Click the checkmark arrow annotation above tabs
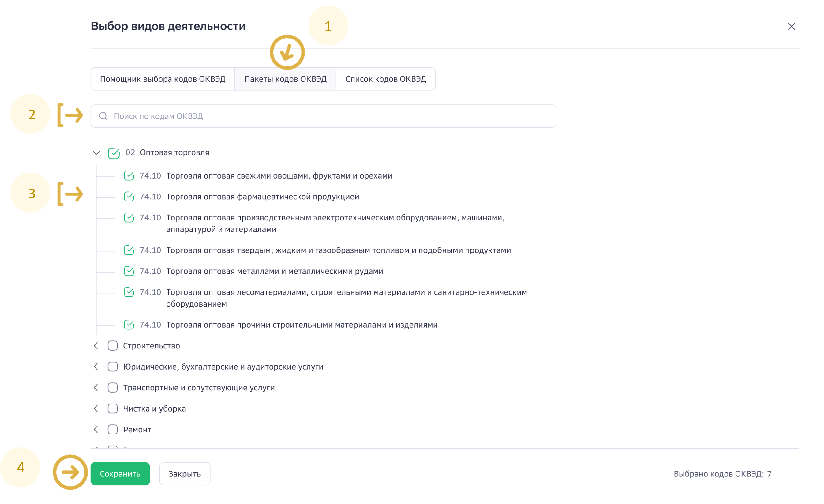824x504 pixels. [287, 52]
